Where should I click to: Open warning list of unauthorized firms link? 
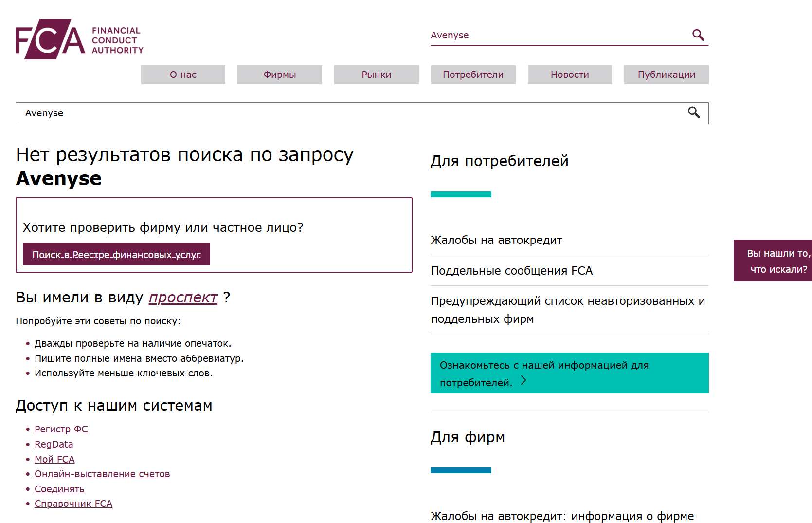tap(568, 310)
